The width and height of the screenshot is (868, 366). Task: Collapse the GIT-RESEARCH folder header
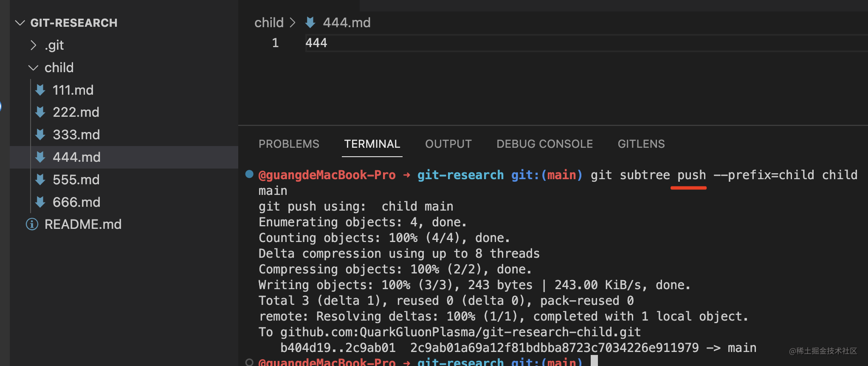[x=20, y=23]
